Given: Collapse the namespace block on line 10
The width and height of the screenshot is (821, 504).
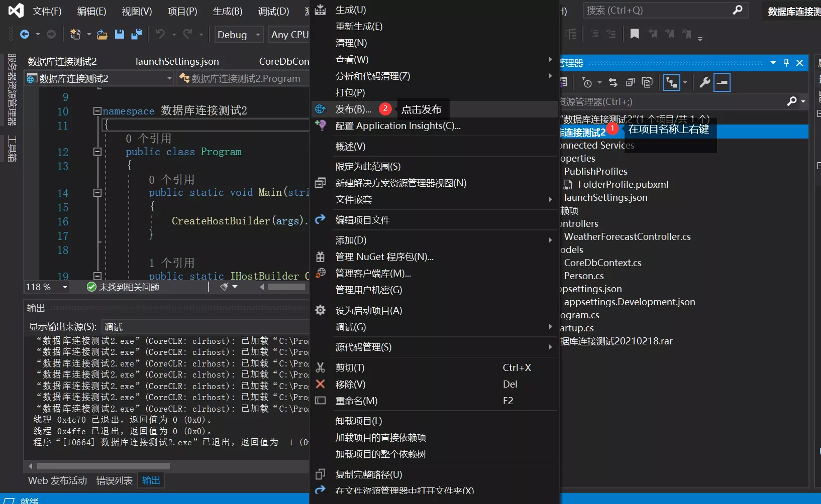Looking at the screenshot, I should [97, 111].
